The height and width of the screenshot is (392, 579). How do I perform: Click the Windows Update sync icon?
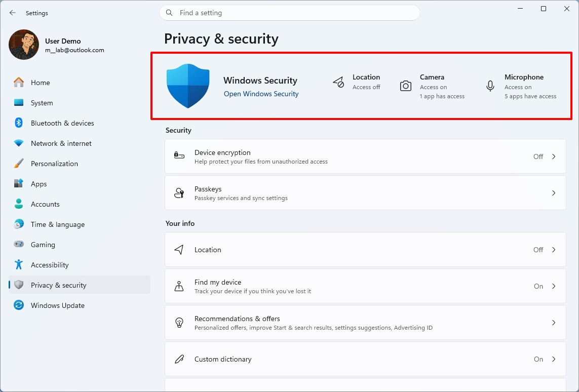(x=19, y=305)
